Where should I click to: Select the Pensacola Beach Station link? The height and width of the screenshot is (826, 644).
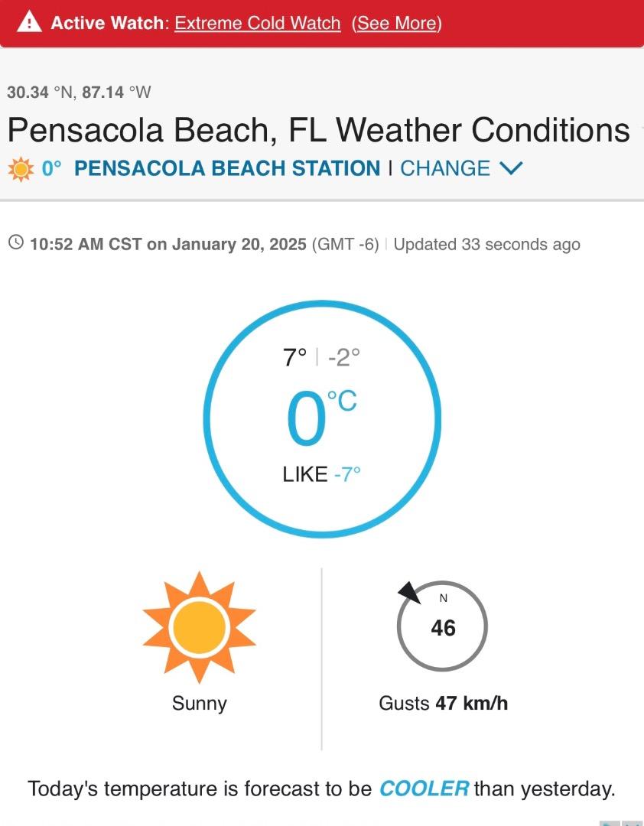227,168
